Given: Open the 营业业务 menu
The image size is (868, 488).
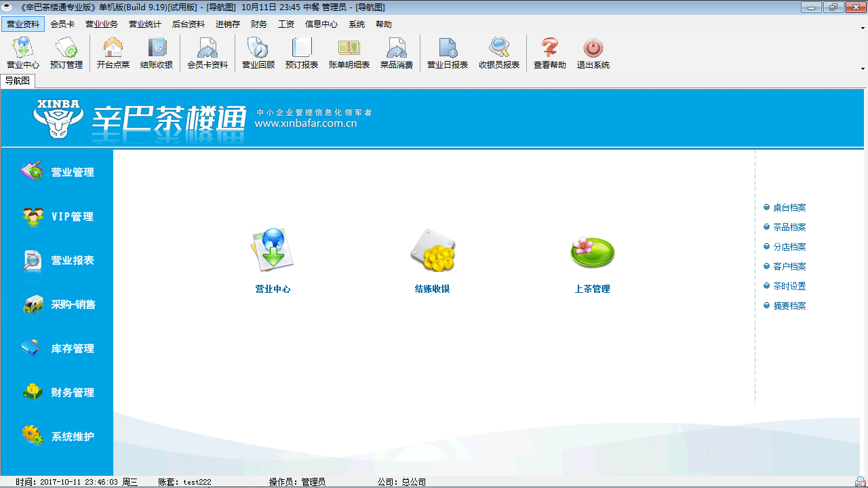Looking at the screenshot, I should click(x=102, y=24).
